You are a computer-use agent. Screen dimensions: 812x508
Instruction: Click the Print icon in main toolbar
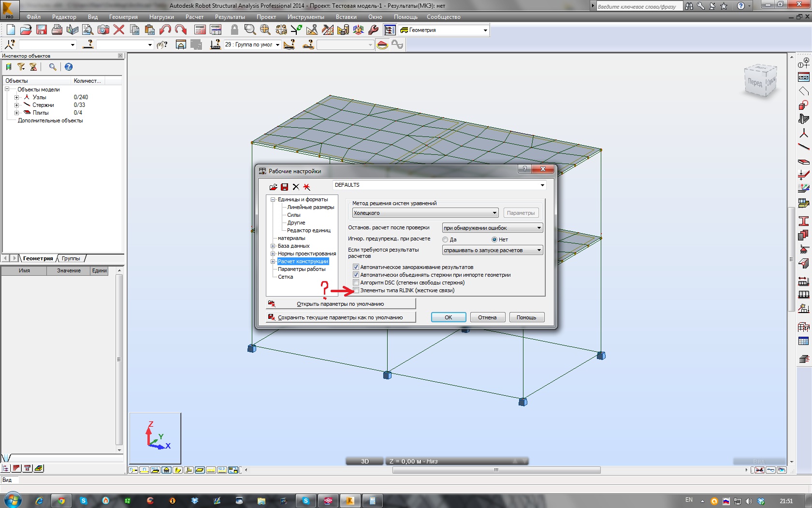pyautogui.click(x=57, y=30)
